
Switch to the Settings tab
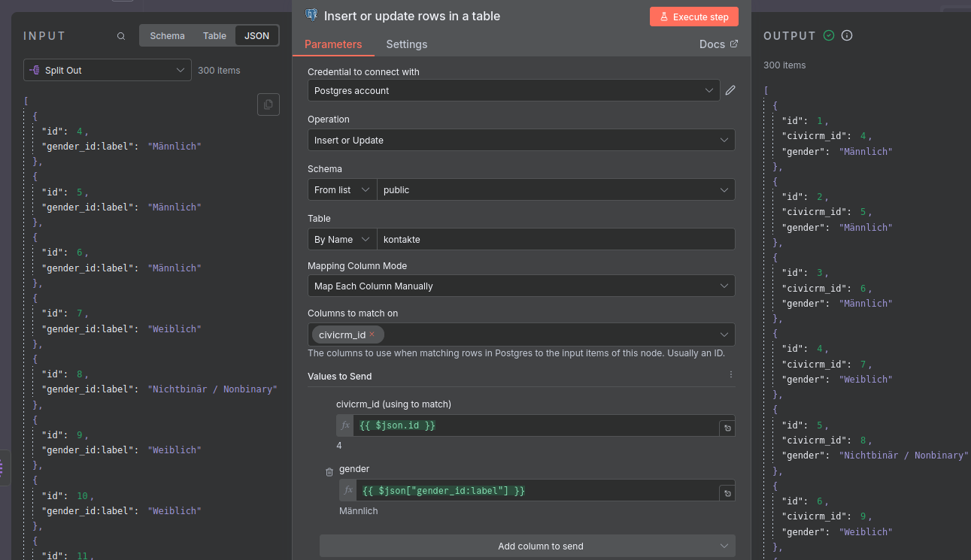point(406,44)
